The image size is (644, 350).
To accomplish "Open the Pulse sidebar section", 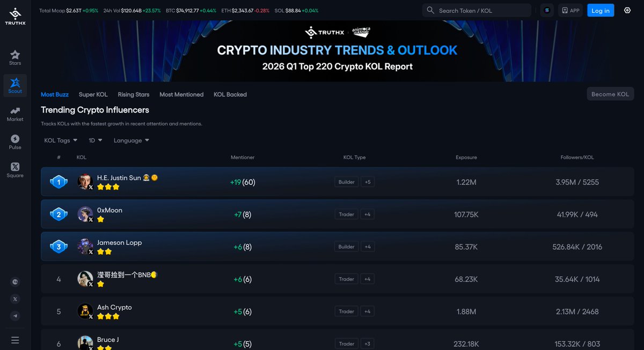I will click(x=15, y=142).
